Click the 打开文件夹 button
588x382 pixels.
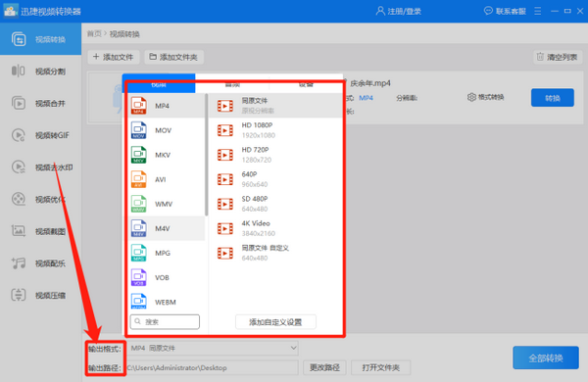pos(380,367)
